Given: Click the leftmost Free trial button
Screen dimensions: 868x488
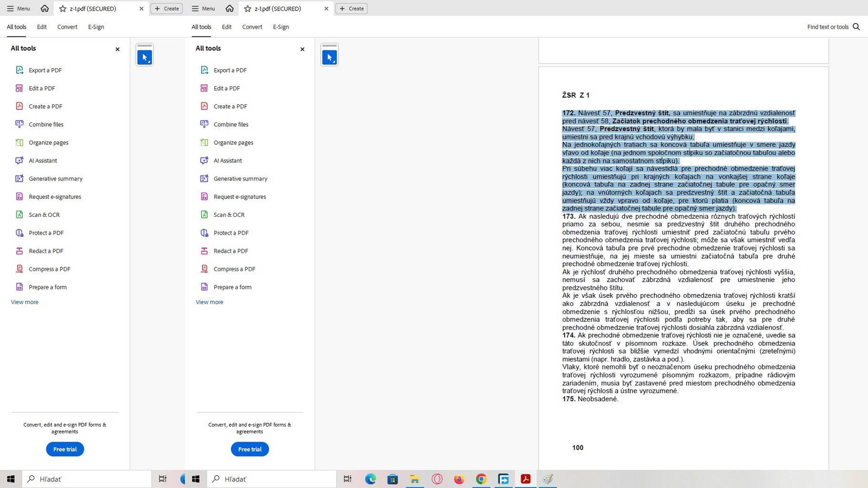Looking at the screenshot, I should 65,449.
